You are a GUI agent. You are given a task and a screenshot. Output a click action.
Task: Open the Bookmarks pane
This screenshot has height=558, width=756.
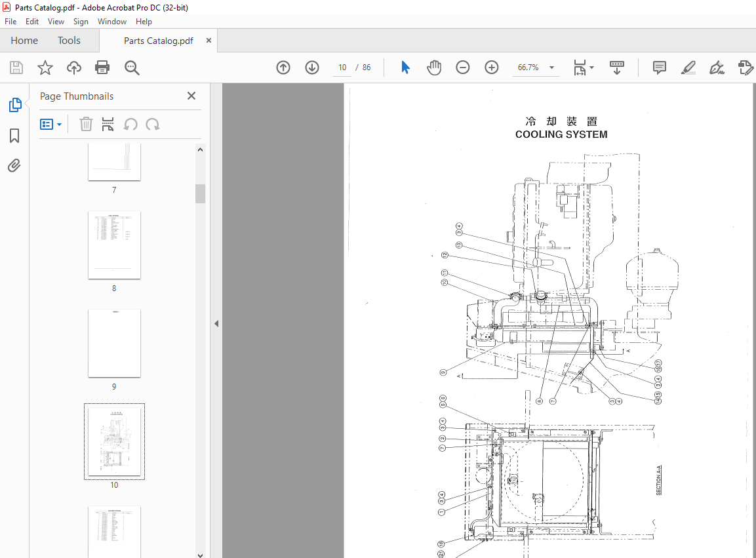pyautogui.click(x=14, y=136)
